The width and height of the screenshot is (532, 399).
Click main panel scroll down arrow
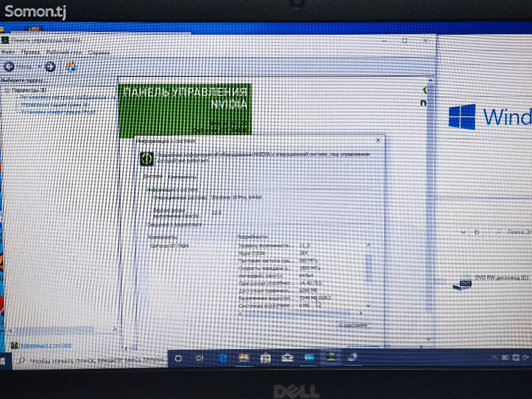(x=429, y=339)
